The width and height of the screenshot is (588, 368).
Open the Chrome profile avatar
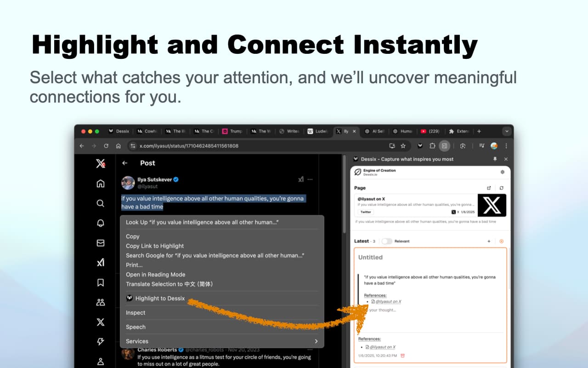pos(494,146)
